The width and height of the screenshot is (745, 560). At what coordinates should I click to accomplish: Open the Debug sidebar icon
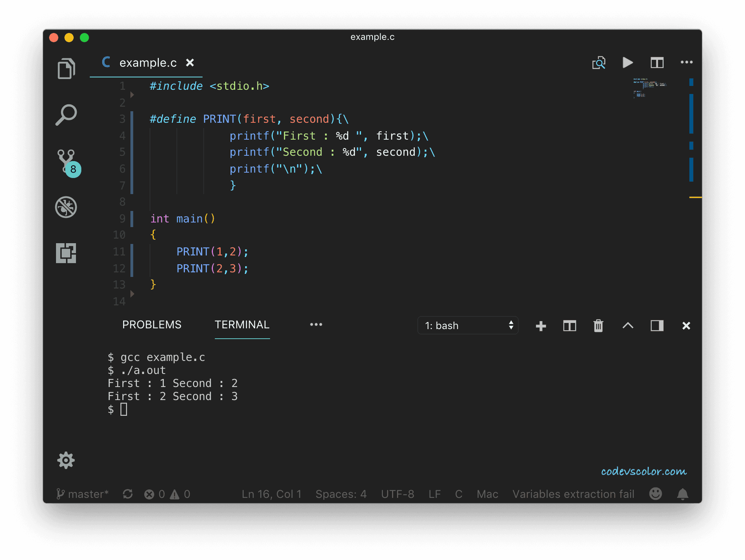pyautogui.click(x=66, y=208)
